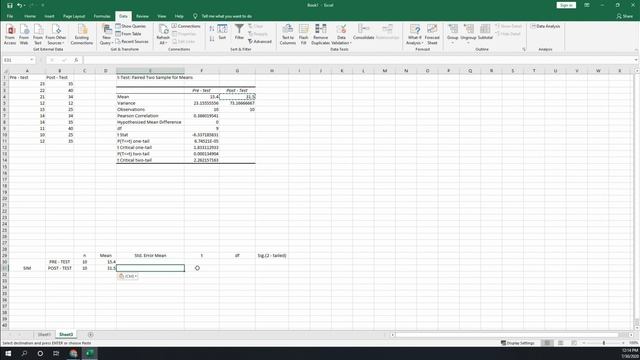
Task: Click the Flash Fill icon
Action: click(304, 34)
